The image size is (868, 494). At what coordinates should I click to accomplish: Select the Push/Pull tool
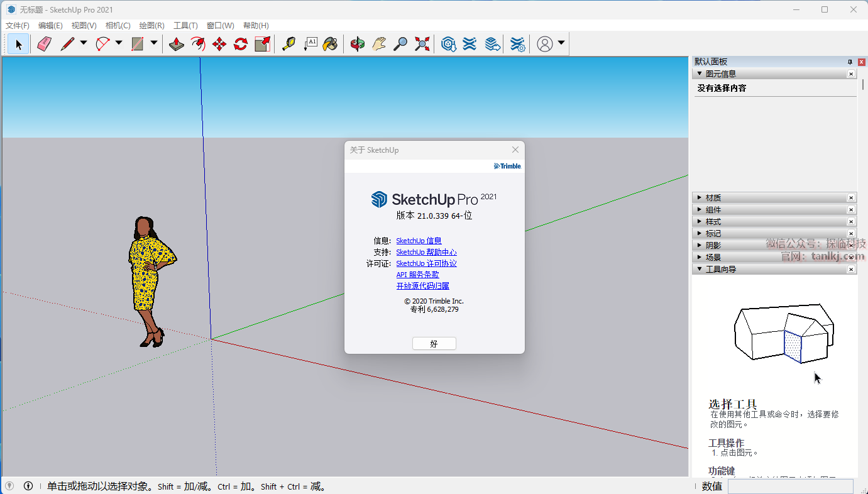(x=177, y=44)
